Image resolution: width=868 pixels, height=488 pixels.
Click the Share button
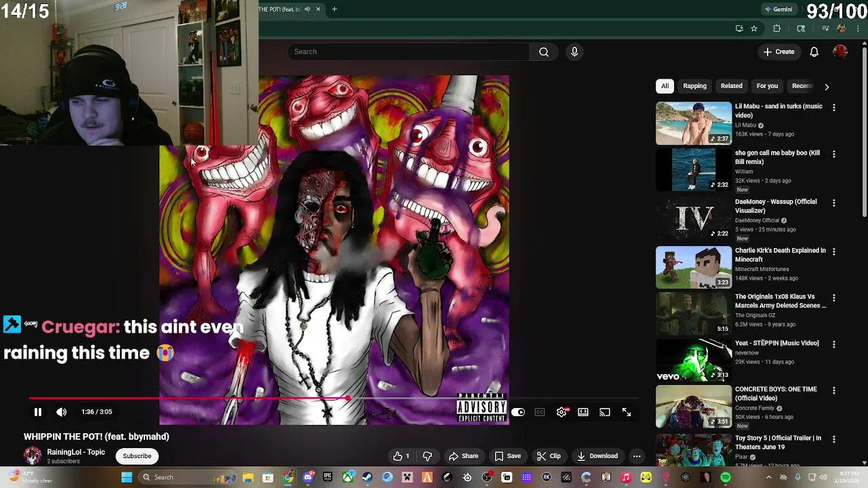[464, 456]
